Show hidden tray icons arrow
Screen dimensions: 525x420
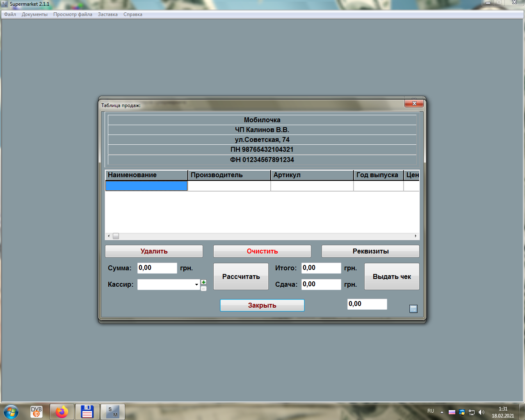coord(442,412)
